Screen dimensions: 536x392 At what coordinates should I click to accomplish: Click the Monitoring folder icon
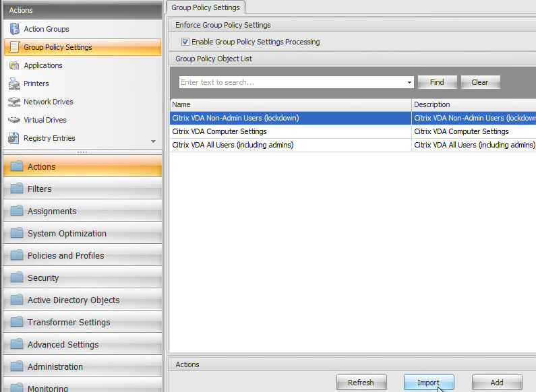click(16, 387)
